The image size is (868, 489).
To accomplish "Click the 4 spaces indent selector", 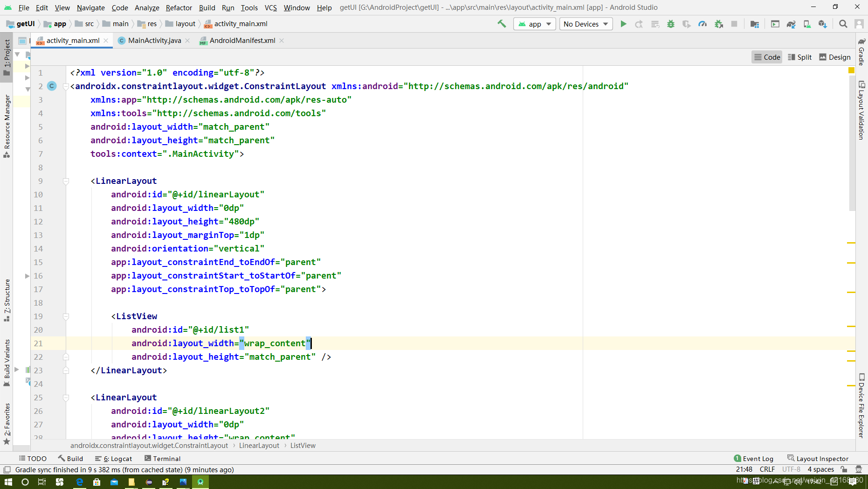I will point(820,469).
